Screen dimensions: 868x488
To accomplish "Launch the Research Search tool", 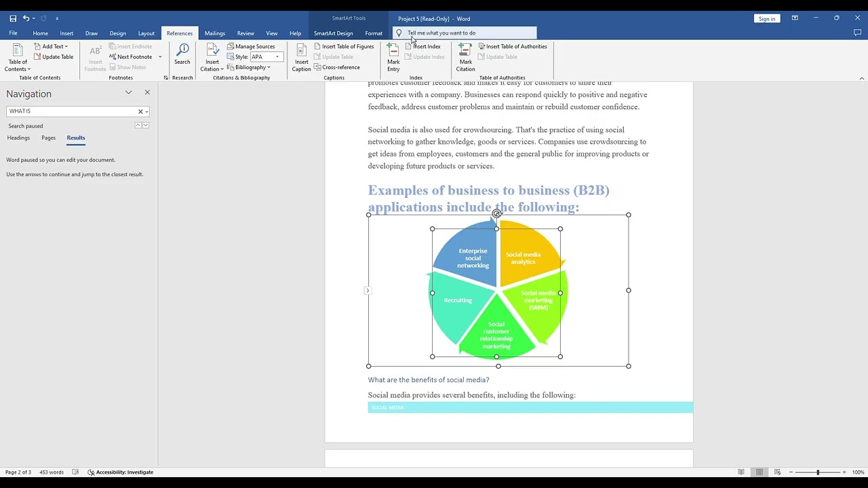I will 182,55.
